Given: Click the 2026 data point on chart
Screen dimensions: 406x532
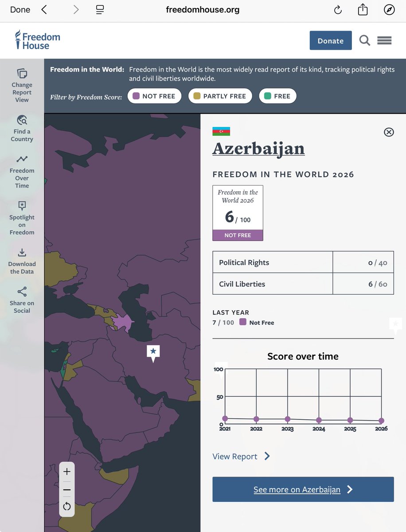Looking at the screenshot, I should (381, 421).
